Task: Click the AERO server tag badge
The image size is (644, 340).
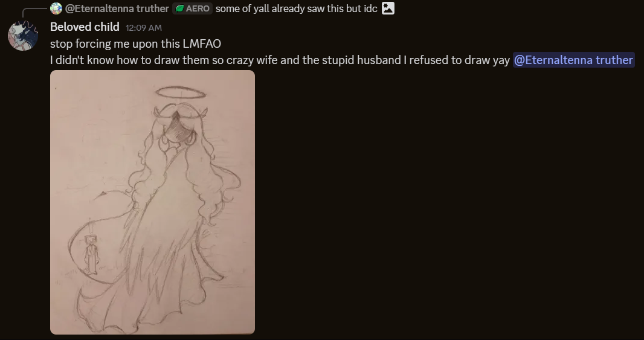Action: (192, 8)
